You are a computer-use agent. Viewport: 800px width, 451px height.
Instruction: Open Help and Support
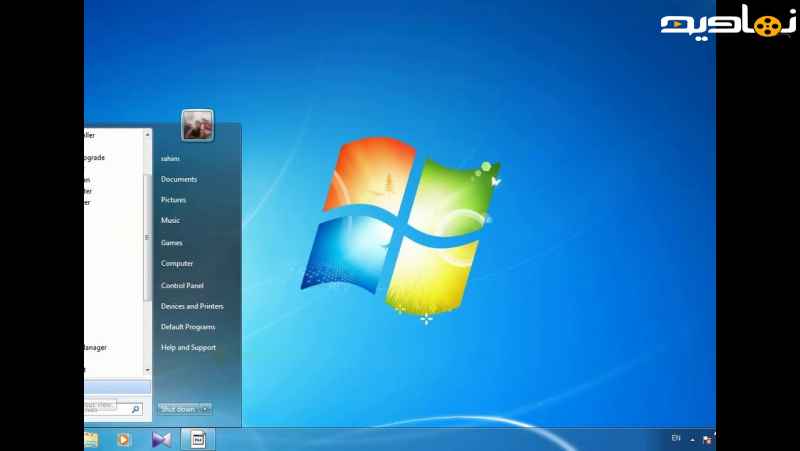click(x=188, y=347)
